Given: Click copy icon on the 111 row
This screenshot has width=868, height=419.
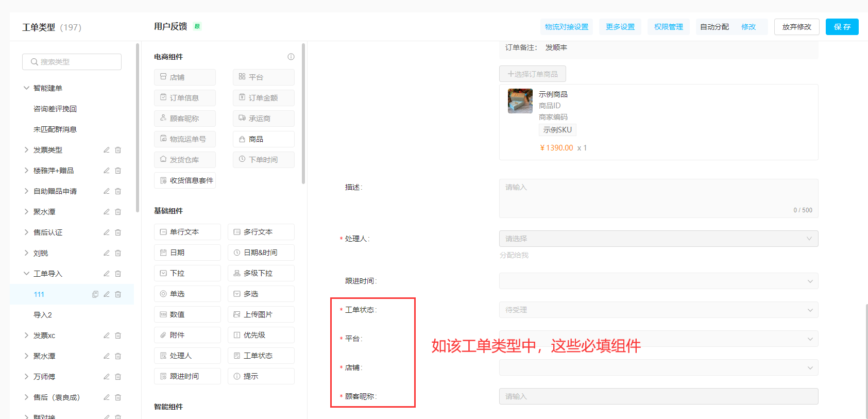Looking at the screenshot, I should (x=95, y=294).
